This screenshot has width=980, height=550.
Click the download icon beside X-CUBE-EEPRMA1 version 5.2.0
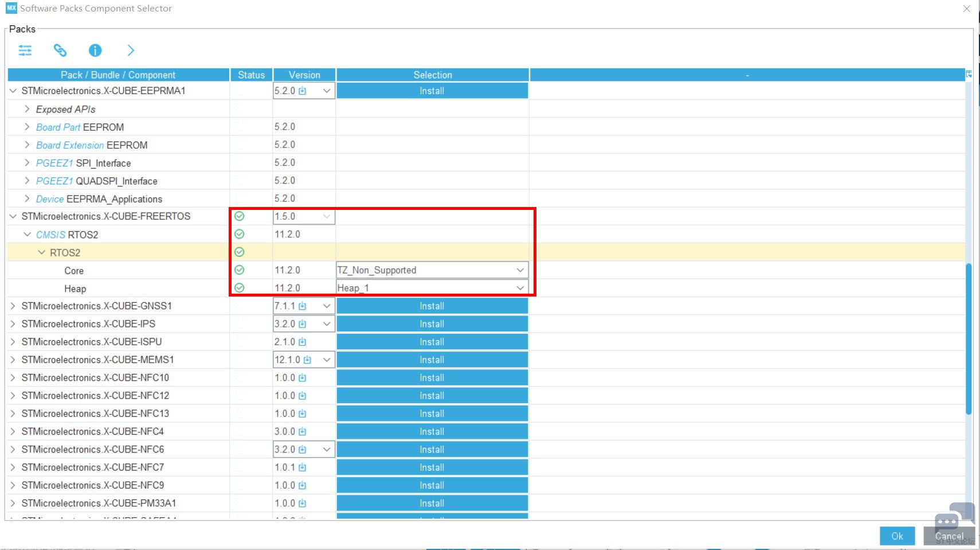point(302,91)
